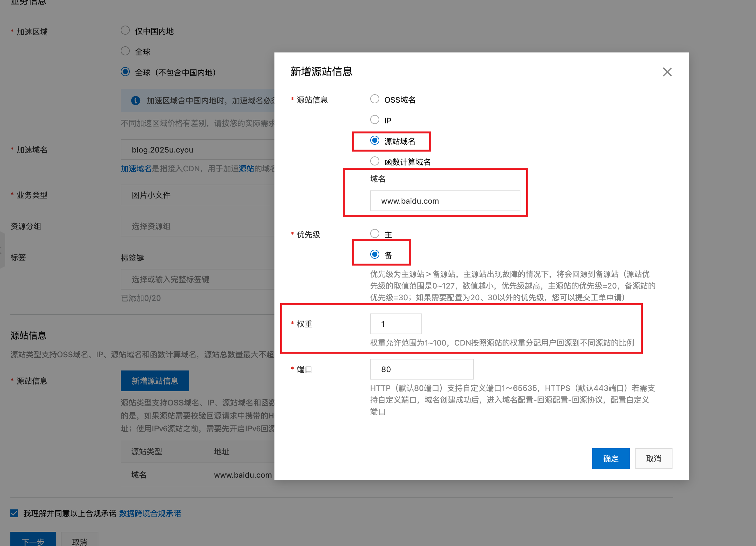Open the 数据跨境合规承诺 link

tap(150, 513)
